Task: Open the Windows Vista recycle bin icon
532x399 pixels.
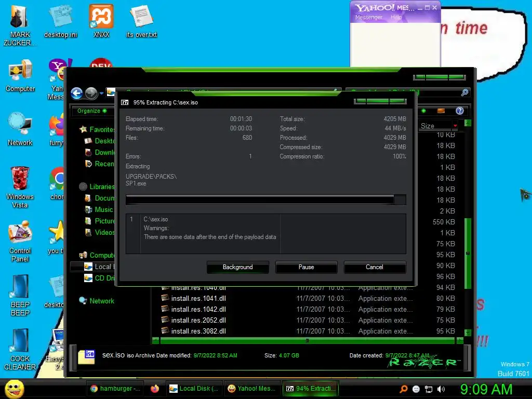Action: pos(20,187)
